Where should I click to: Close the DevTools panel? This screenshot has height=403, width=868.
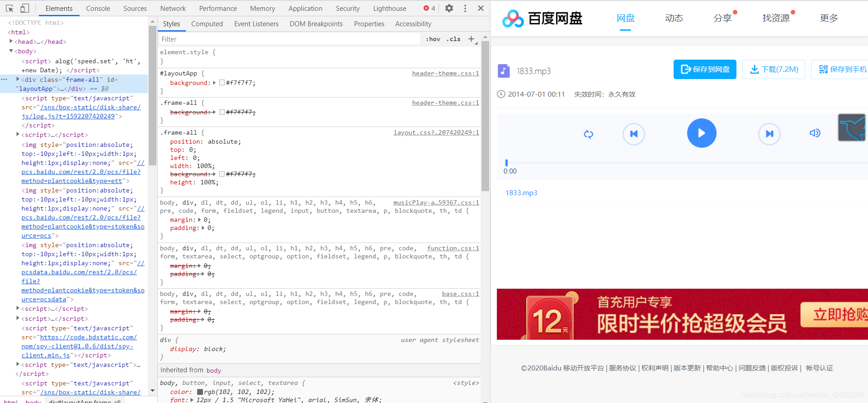[481, 8]
